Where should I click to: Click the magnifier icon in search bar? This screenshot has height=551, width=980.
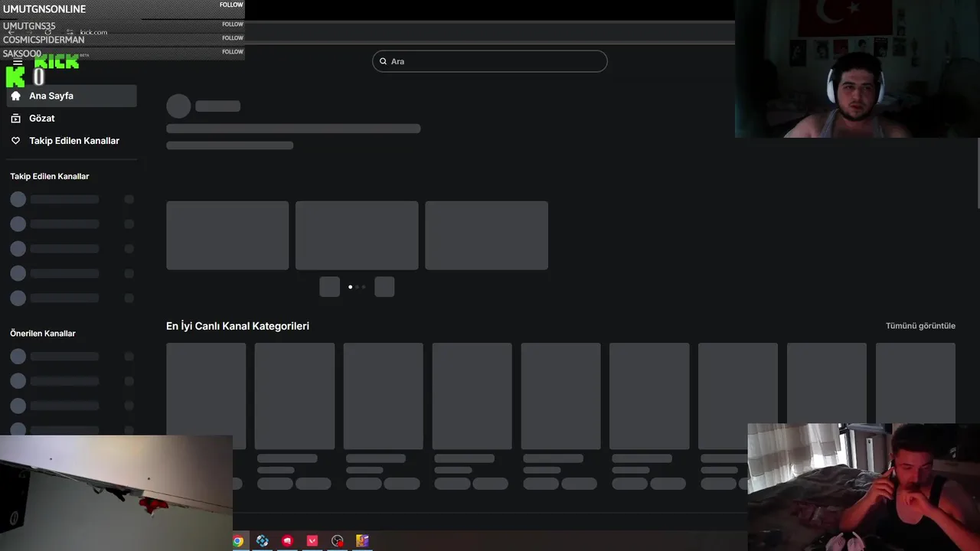pos(384,61)
